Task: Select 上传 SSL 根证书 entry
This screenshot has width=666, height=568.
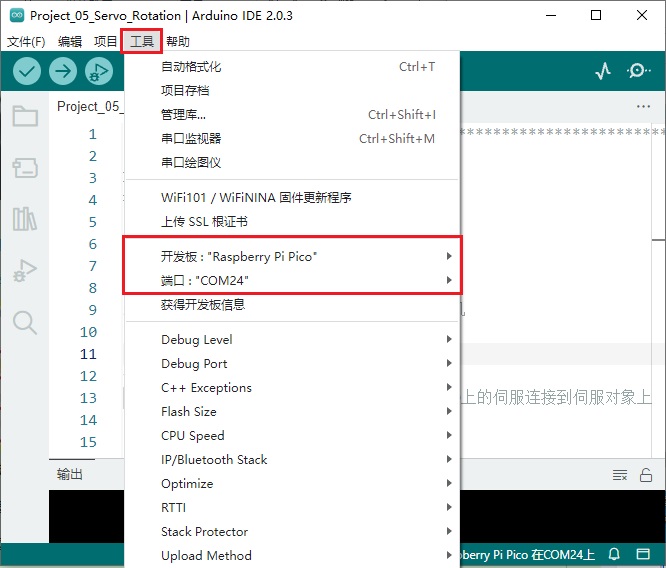Action: [293, 222]
